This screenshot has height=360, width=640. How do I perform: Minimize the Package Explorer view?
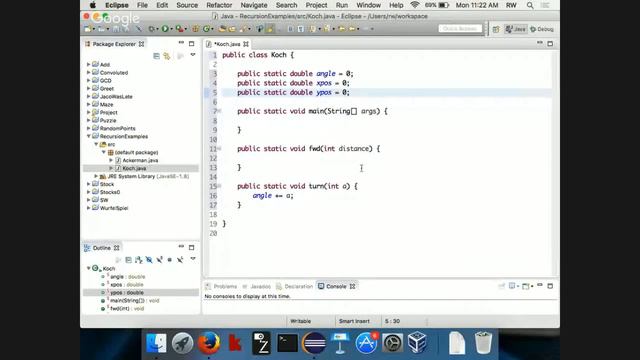(181, 43)
